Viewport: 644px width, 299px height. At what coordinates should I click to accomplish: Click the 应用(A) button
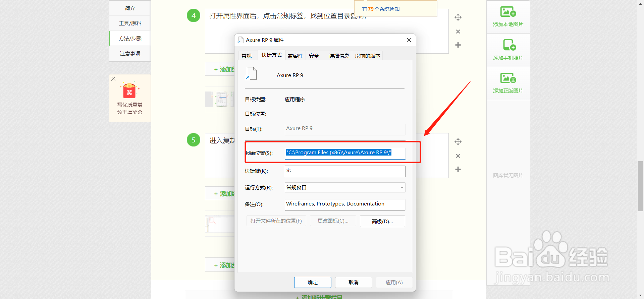394,282
